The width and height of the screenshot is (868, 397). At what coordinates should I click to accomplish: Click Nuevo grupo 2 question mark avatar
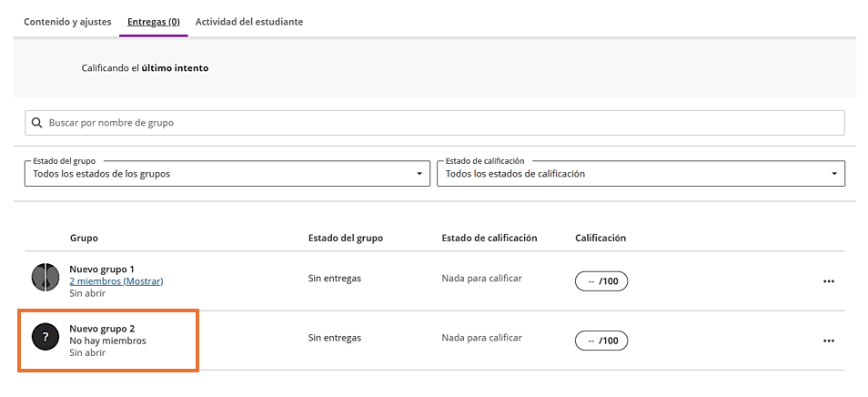point(45,338)
